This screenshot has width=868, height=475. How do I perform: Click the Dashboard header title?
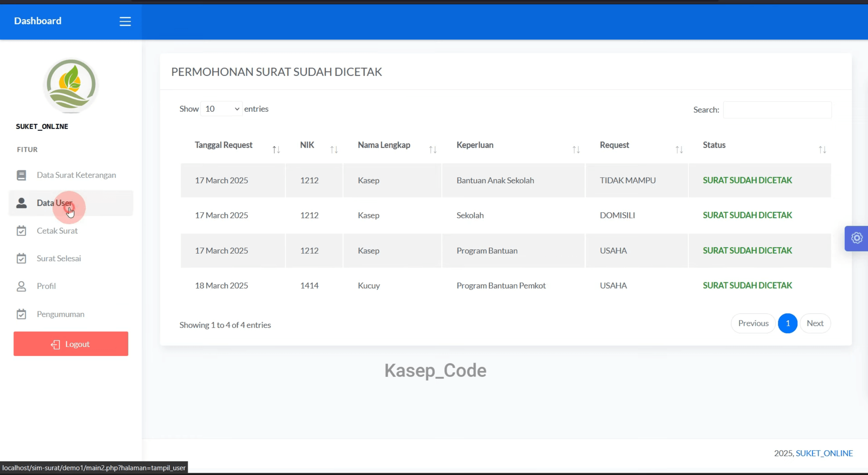click(x=38, y=21)
